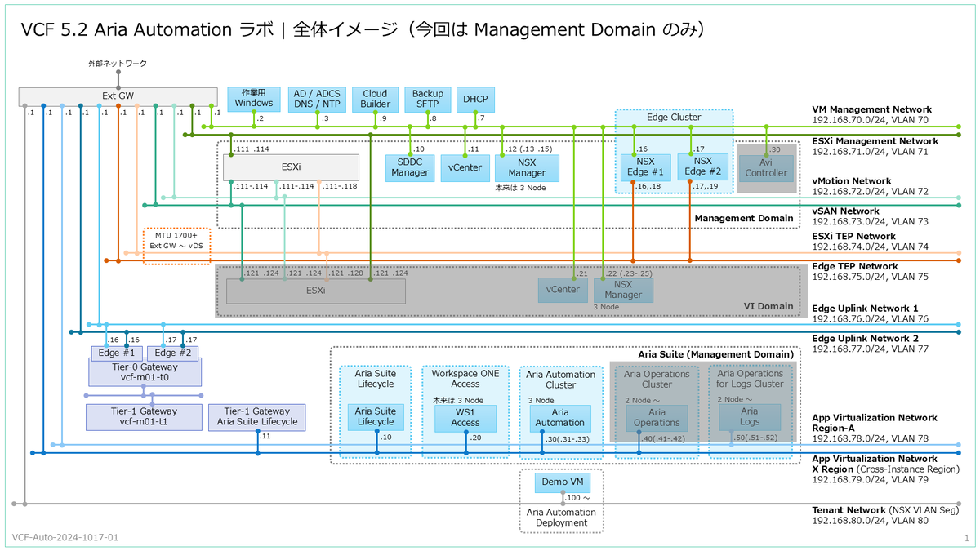Click the '.17,.19' address label

coord(706,186)
